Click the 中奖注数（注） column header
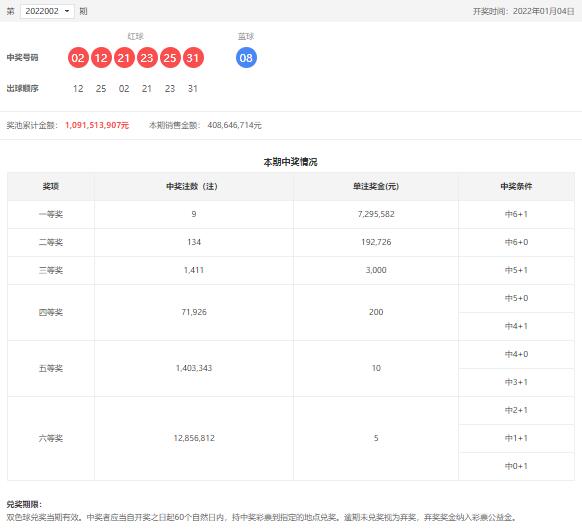Screen dimensions: 582x532 (194, 186)
